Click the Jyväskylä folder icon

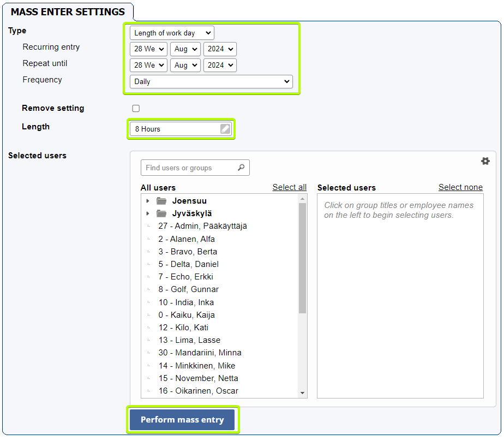coord(161,213)
